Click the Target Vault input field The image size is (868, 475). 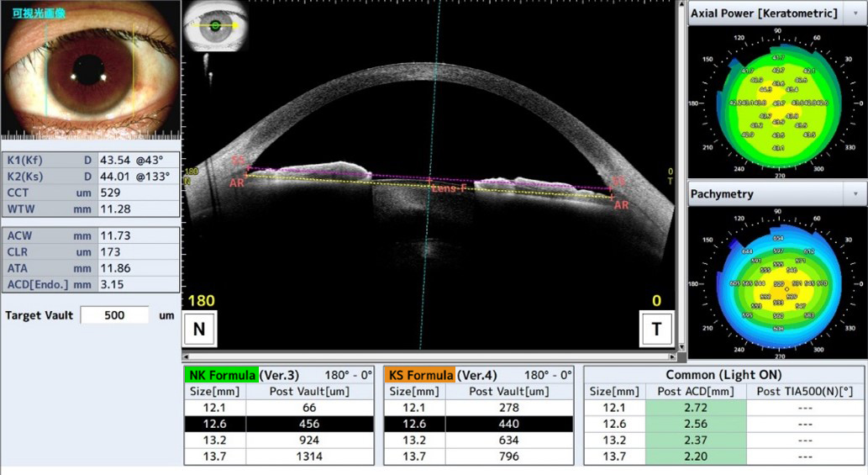tap(114, 315)
